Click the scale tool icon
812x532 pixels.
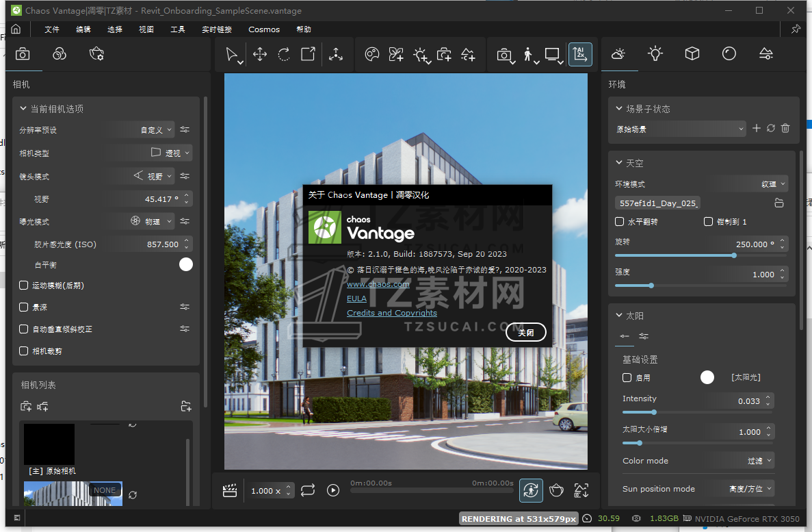pyautogui.click(x=309, y=55)
